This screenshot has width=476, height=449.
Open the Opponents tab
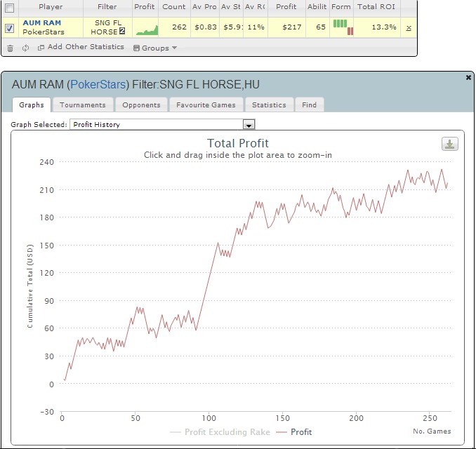pos(140,105)
